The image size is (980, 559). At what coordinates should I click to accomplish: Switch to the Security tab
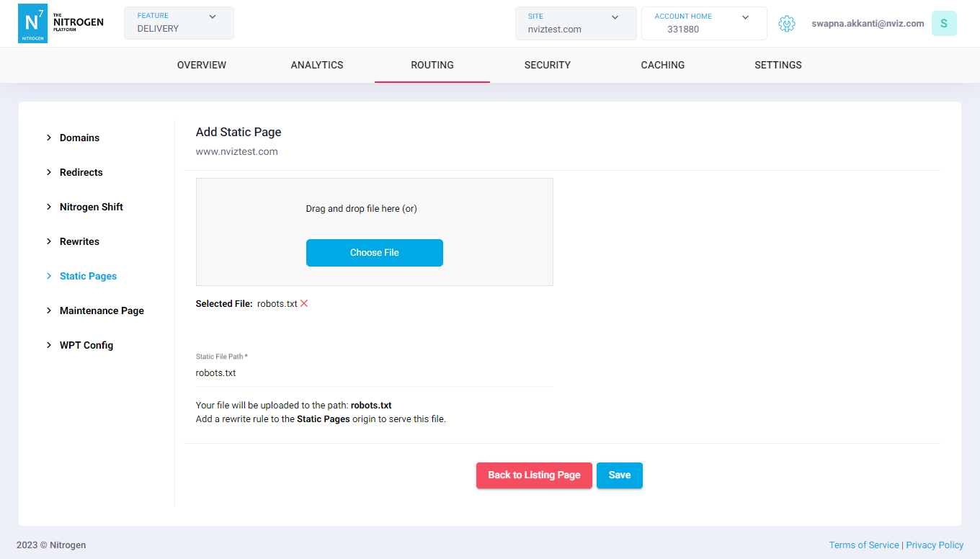coord(547,65)
